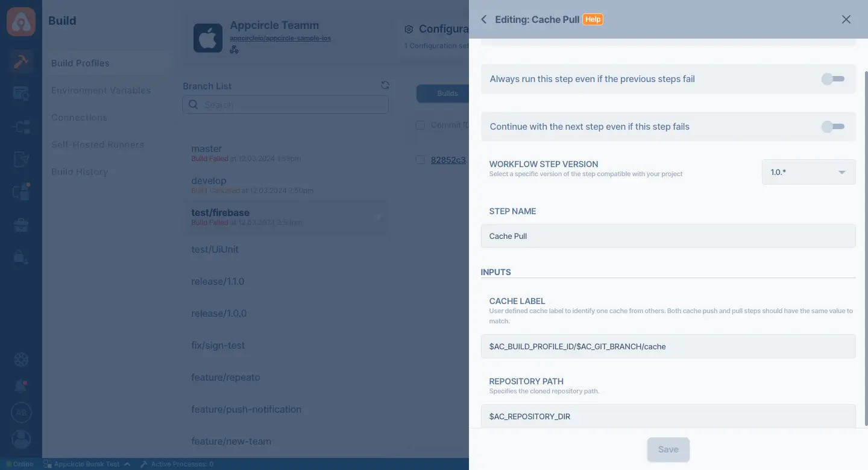This screenshot has width=868, height=470.
Task: Expand the Appcircle Burak Test organization switcher
Action: point(87,465)
